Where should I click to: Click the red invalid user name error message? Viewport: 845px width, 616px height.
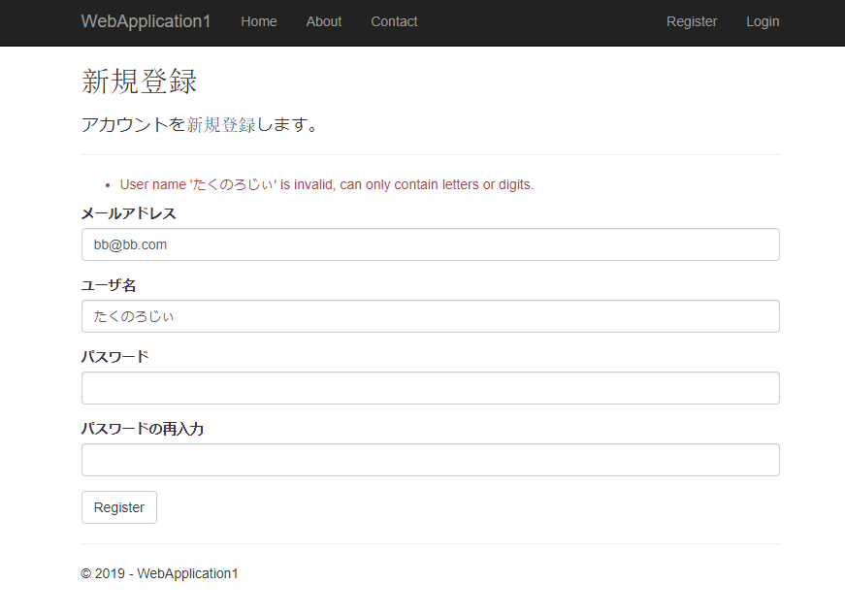coord(327,185)
